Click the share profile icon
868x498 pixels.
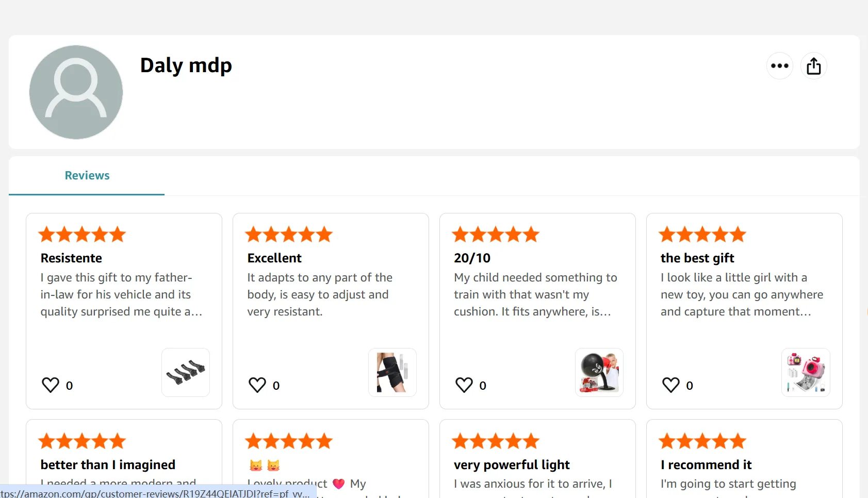[x=813, y=66]
